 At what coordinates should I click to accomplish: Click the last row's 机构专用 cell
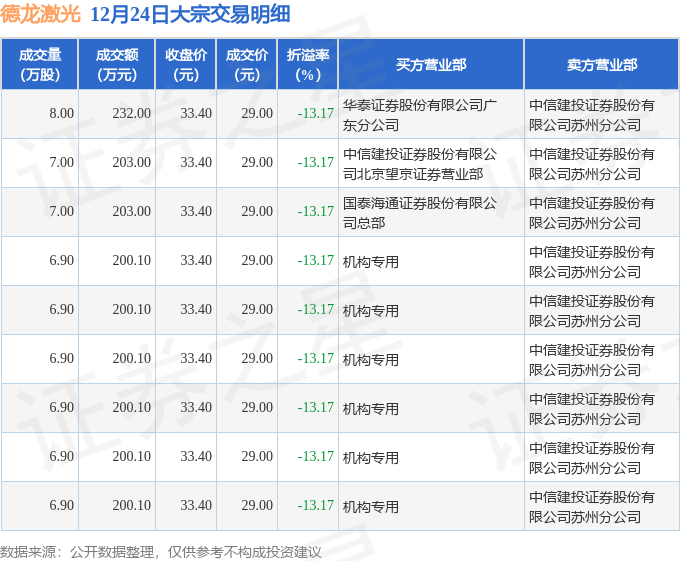431,506
